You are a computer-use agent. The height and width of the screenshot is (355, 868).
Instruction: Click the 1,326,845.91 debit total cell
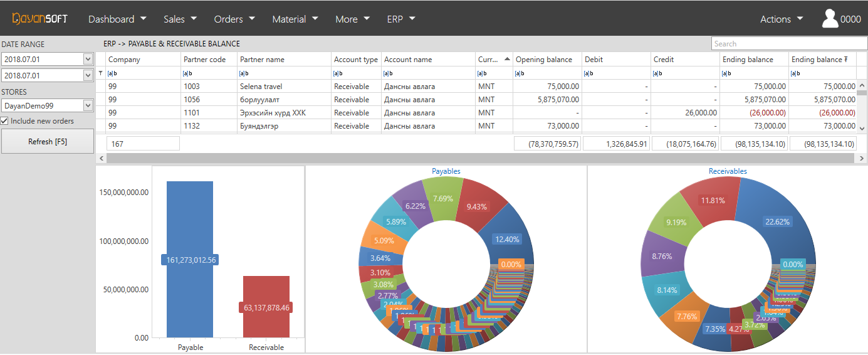click(617, 144)
